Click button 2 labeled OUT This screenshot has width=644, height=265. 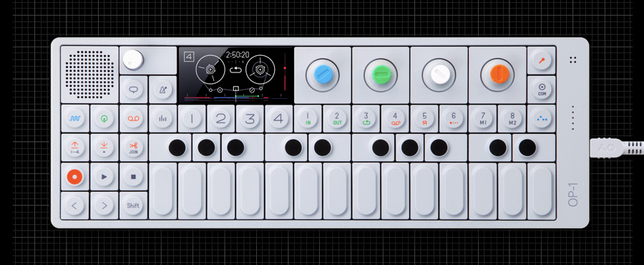pyautogui.click(x=337, y=118)
